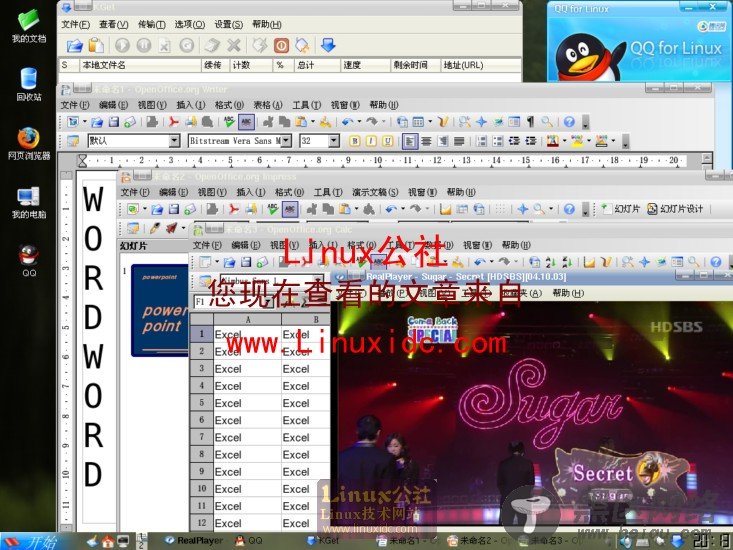Toggle auto spellcheck ABC in Impress toolbar
This screenshot has height=550, width=733.
(x=290, y=209)
